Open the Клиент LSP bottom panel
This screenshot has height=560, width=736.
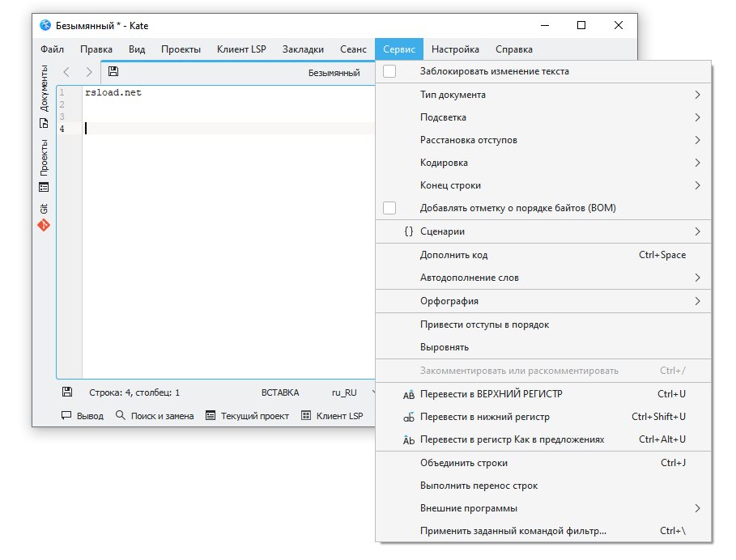pos(332,415)
